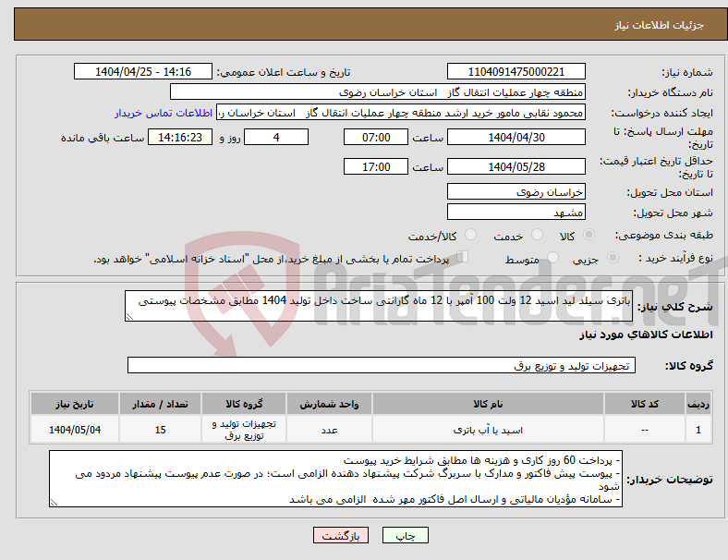Toggle the اسناد خزانه اسلامی payment checkbox
The height and width of the screenshot is (560, 728).
[462, 257]
